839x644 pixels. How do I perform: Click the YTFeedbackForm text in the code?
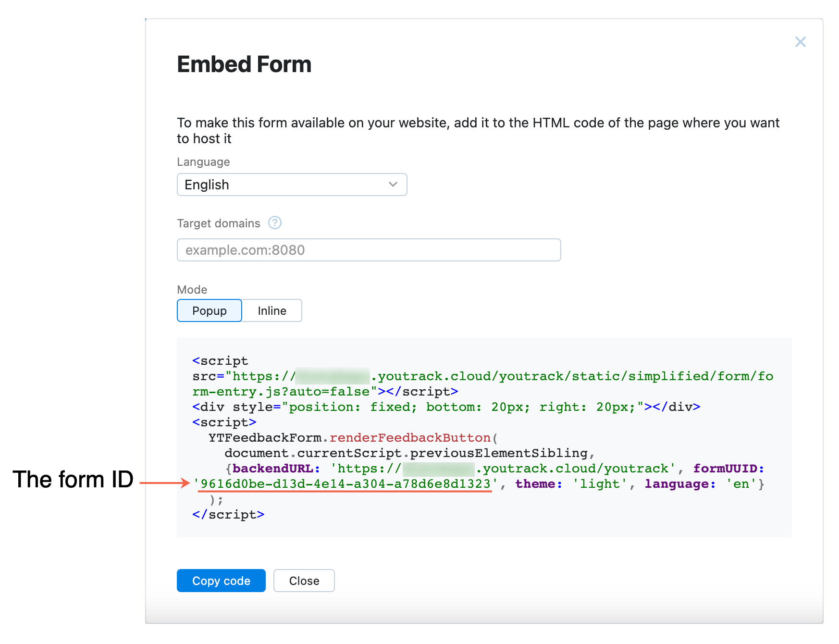click(265, 438)
